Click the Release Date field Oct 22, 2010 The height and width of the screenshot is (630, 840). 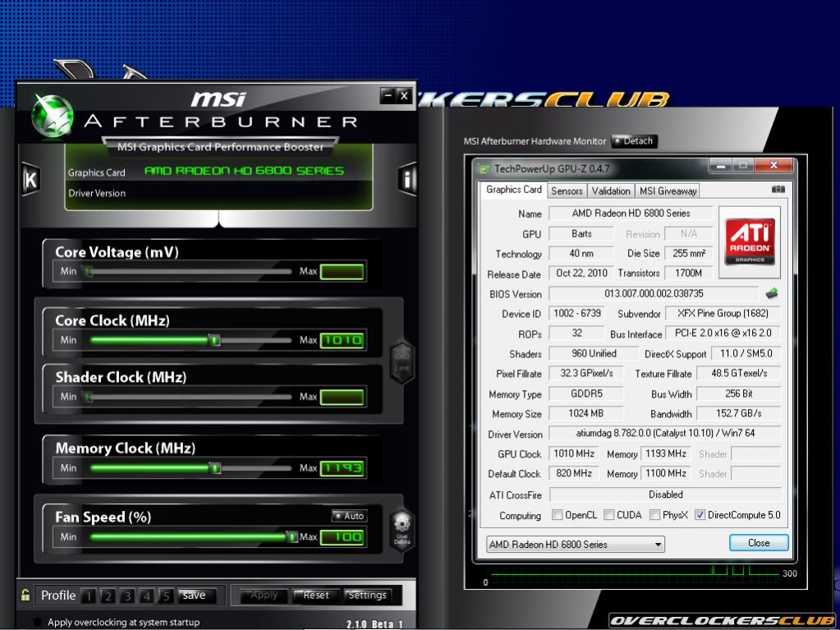click(x=581, y=274)
